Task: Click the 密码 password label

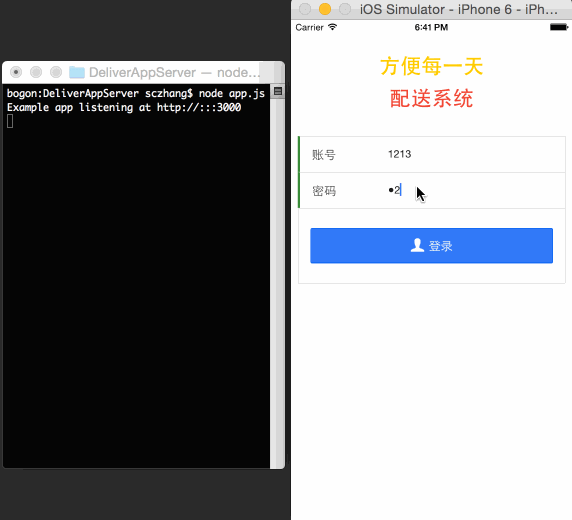Action: (x=324, y=191)
